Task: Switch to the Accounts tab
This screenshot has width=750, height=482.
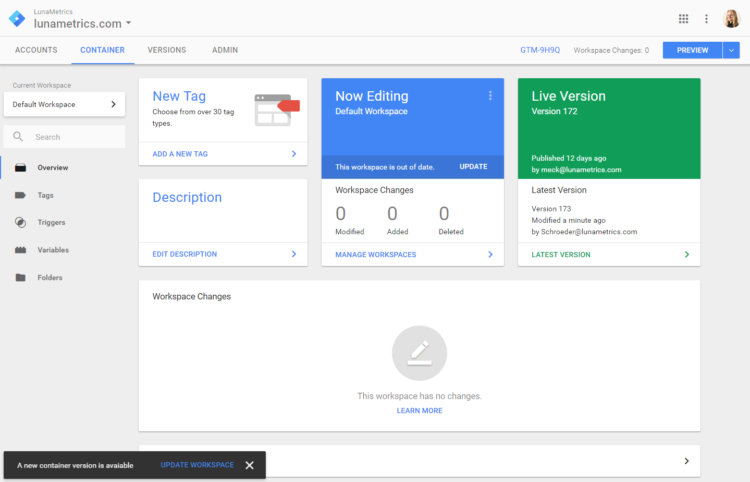Action: click(x=36, y=50)
